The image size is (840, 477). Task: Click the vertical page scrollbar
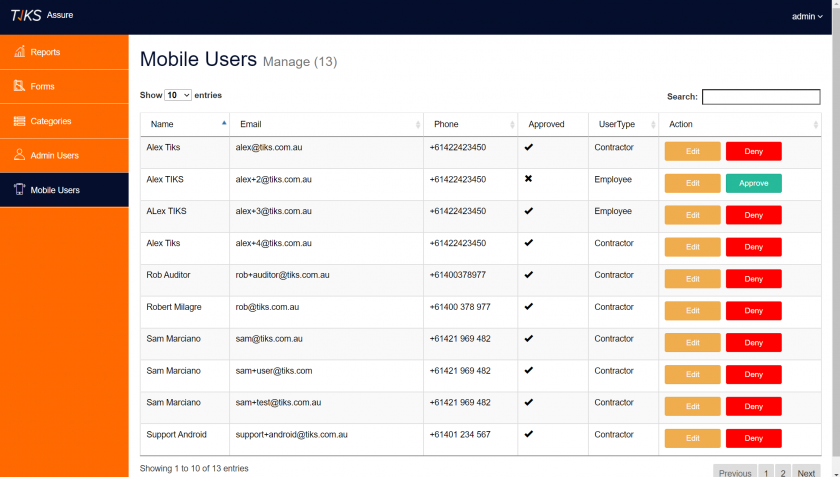pos(836,238)
